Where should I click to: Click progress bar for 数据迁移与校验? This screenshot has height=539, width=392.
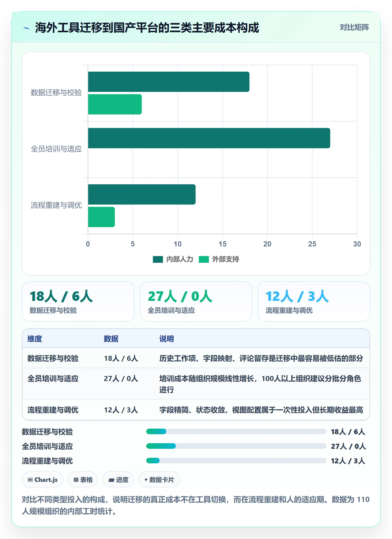click(x=236, y=431)
